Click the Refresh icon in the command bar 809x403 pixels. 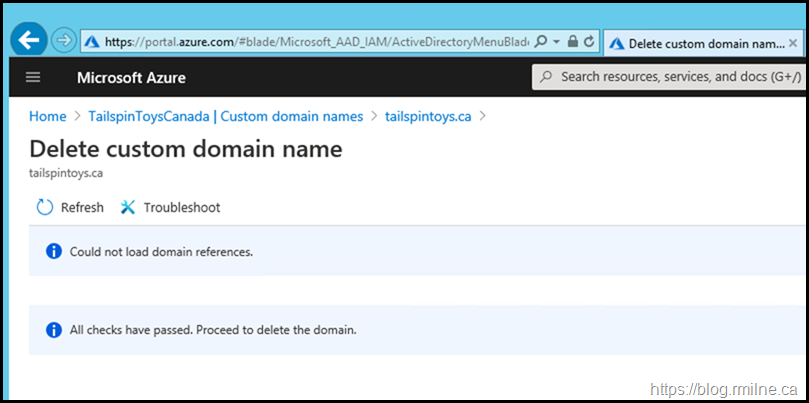pos(45,208)
